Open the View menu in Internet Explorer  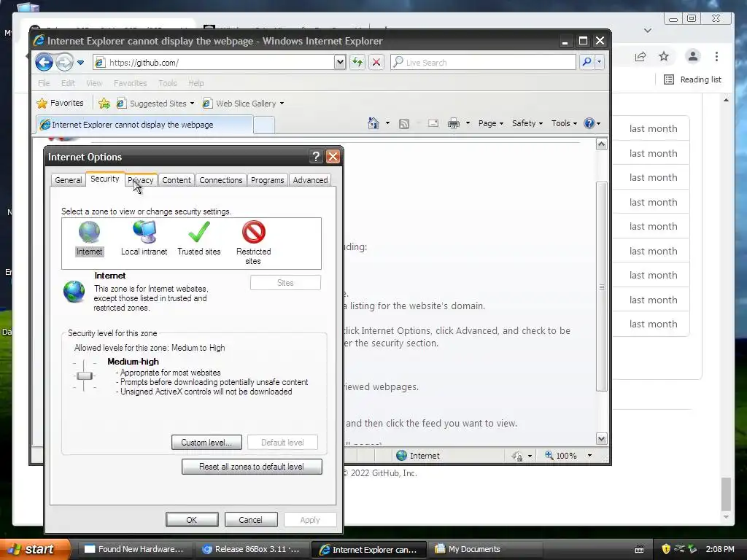pyautogui.click(x=94, y=83)
